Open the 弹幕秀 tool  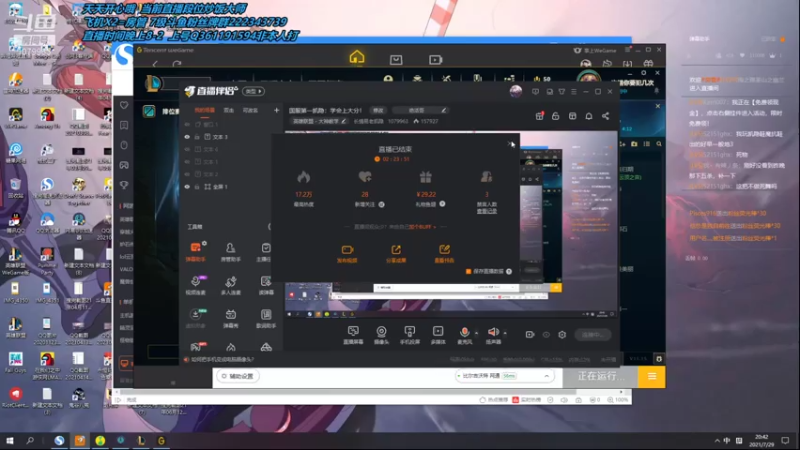coord(231,318)
